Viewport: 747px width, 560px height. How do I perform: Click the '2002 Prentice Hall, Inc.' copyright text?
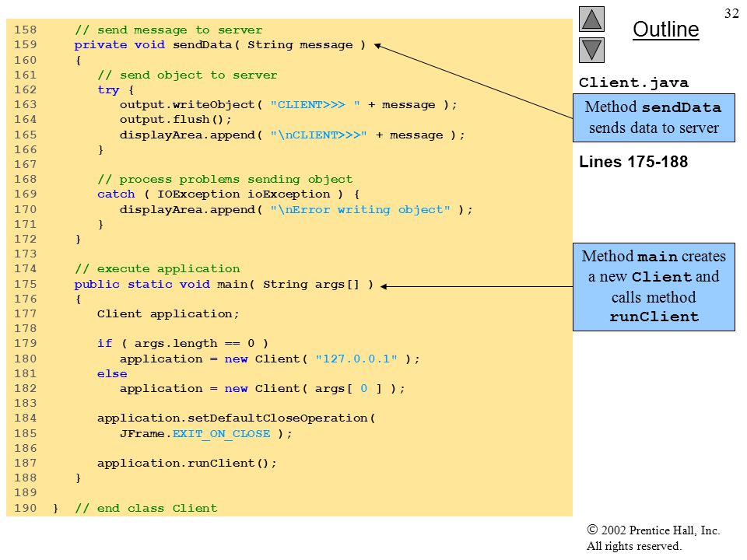654,530
